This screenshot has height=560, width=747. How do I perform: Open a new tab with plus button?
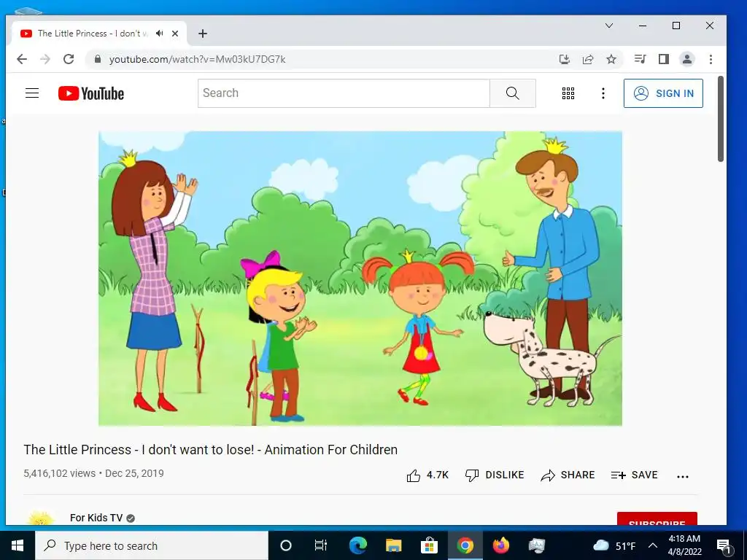point(203,34)
